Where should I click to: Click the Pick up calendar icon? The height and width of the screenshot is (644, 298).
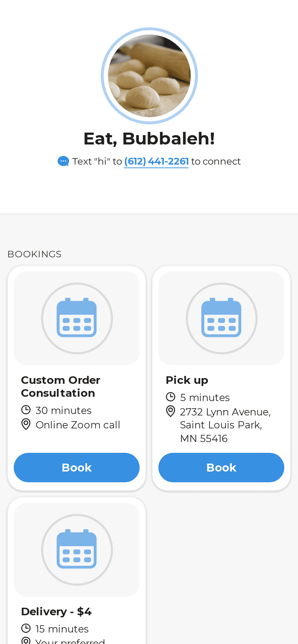221,318
